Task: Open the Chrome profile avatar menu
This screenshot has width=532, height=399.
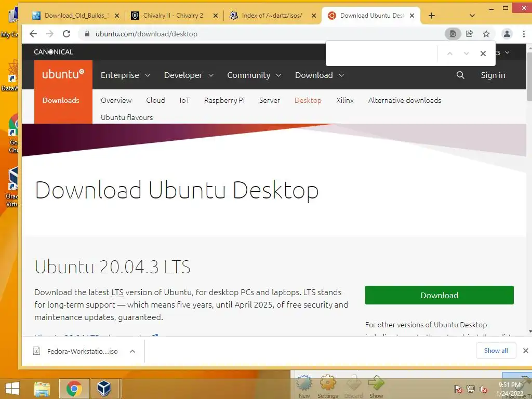Action: coord(507,34)
